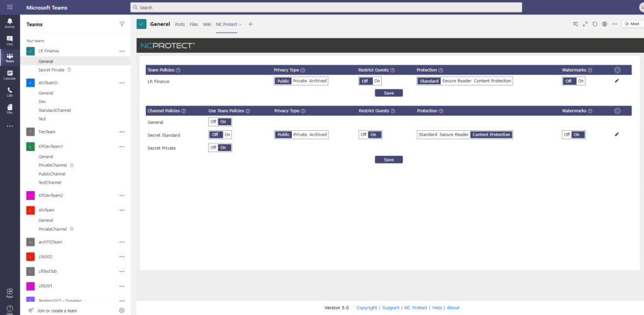Set LR Finance protection to Content Protection
This screenshot has width=644, height=315.
tap(492, 81)
